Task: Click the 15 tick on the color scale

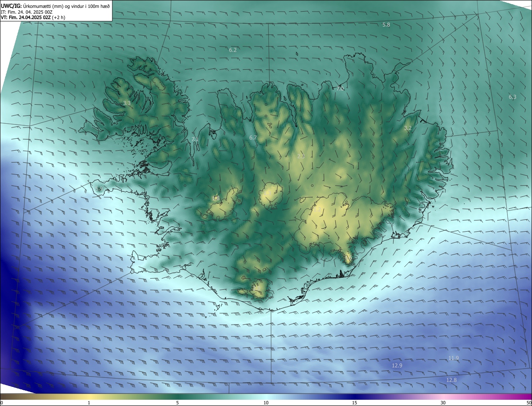Action: [x=355, y=403]
